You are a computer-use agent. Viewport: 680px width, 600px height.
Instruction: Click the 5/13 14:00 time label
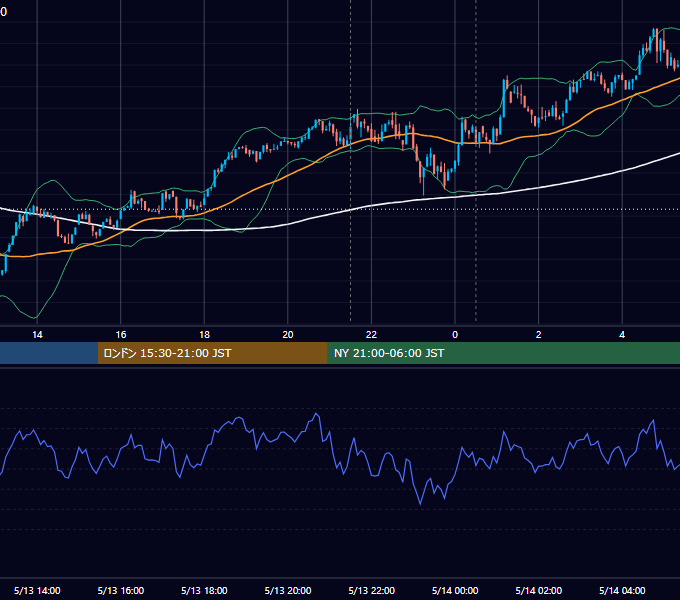tap(37, 590)
